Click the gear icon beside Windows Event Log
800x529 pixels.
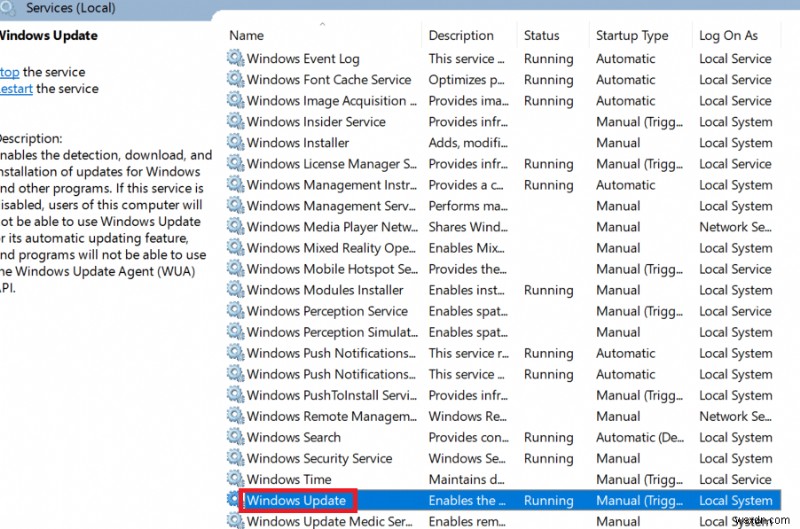(x=235, y=58)
